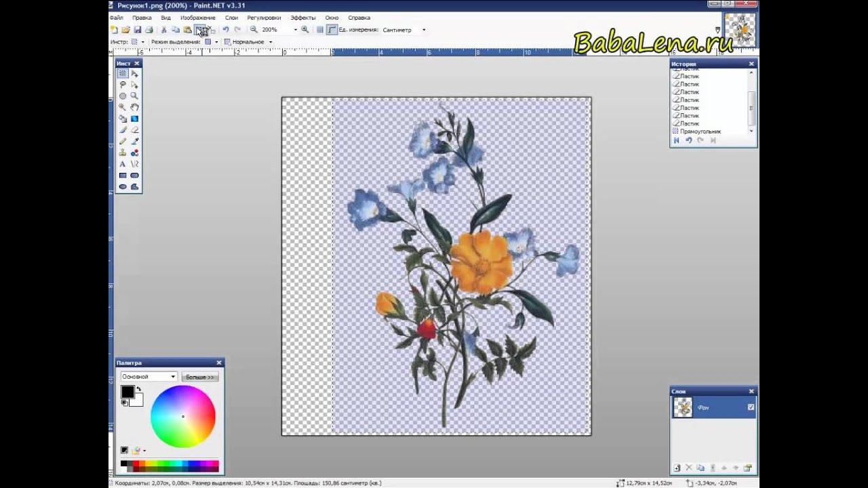868x488 pixels.
Task: Open the Слои menu
Action: (231, 18)
